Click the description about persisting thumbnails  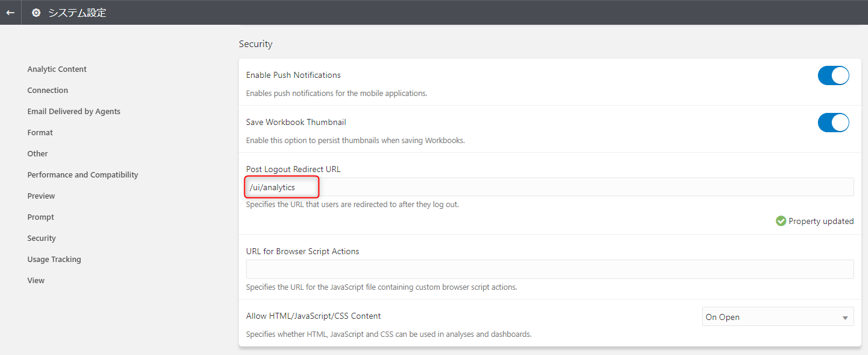point(355,141)
